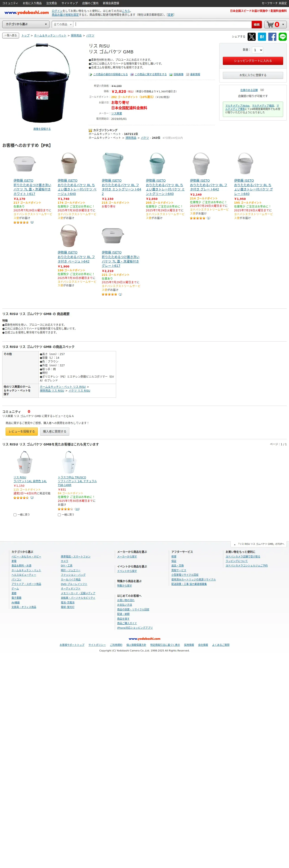Open お気に入り商品 in top menu
The image size is (289, 868).
(x=32, y=3)
